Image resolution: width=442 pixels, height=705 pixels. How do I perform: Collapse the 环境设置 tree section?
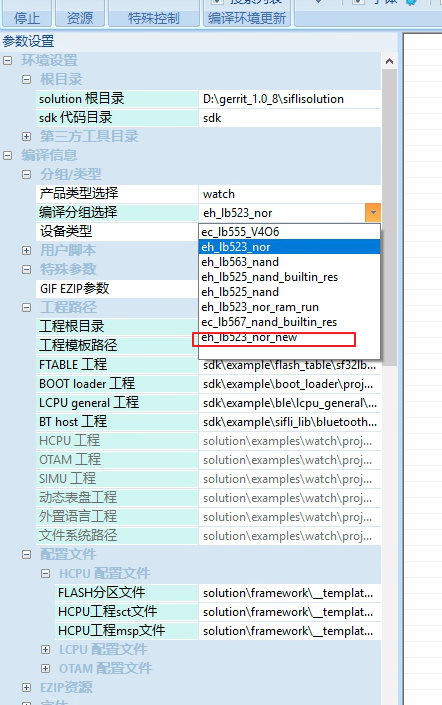(8, 60)
